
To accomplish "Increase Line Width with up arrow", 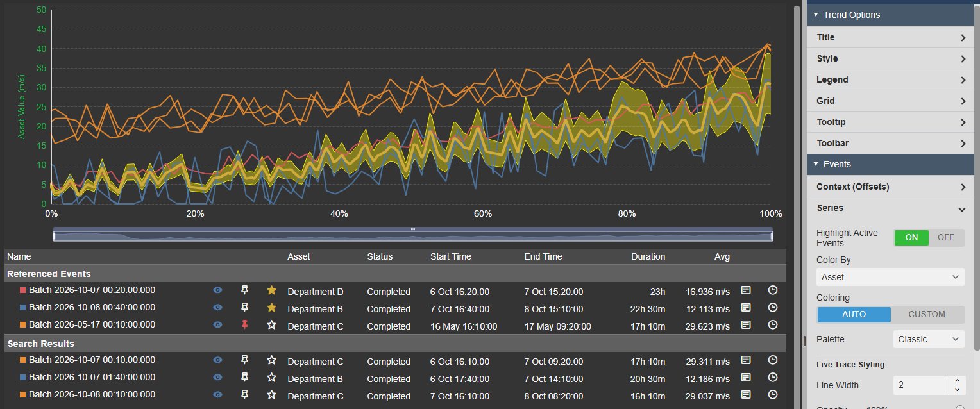I will click(x=957, y=381).
